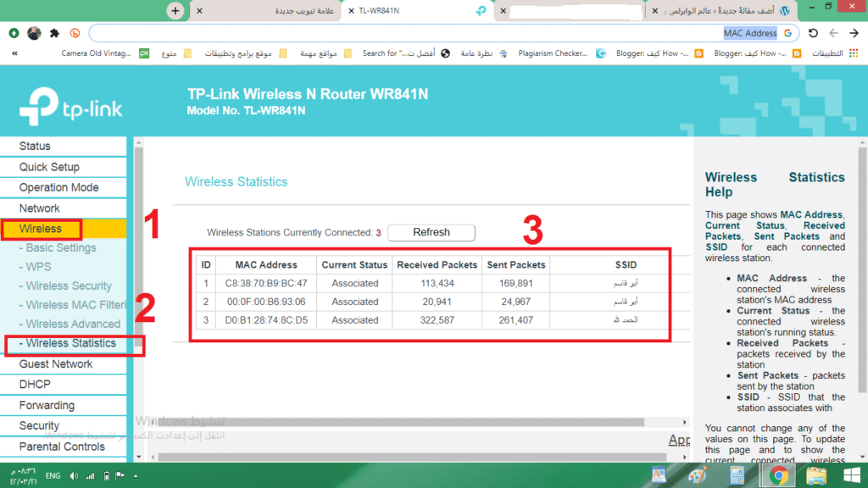Select MAC address 00:0F:00:B6:93:06

point(266,302)
